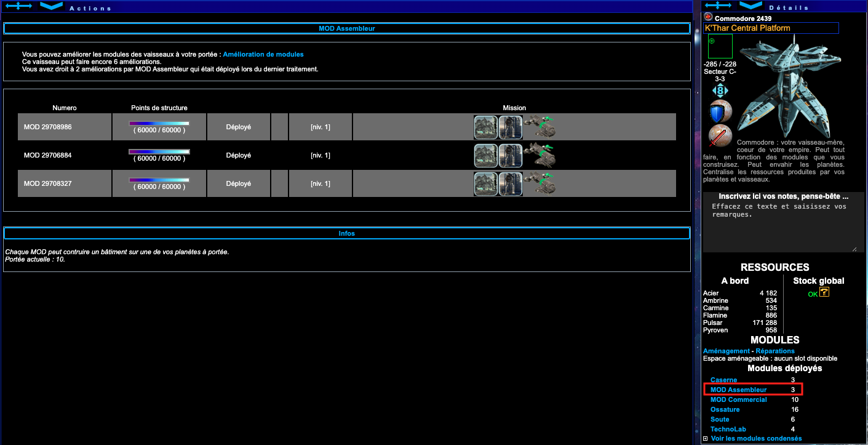This screenshot has width=868, height=445.
Task: Click the Stock global question mark icon
Action: click(x=824, y=292)
